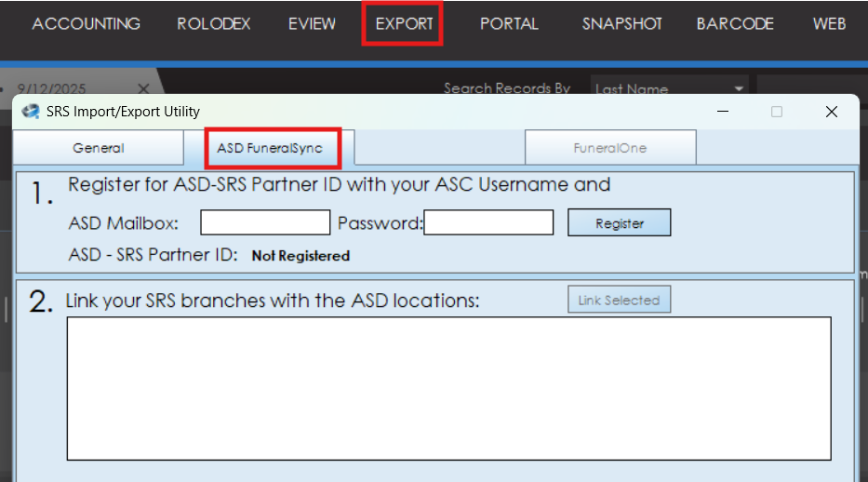The width and height of the screenshot is (868, 482).
Task: Select the ASD FuneralSync tab
Action: 270,148
